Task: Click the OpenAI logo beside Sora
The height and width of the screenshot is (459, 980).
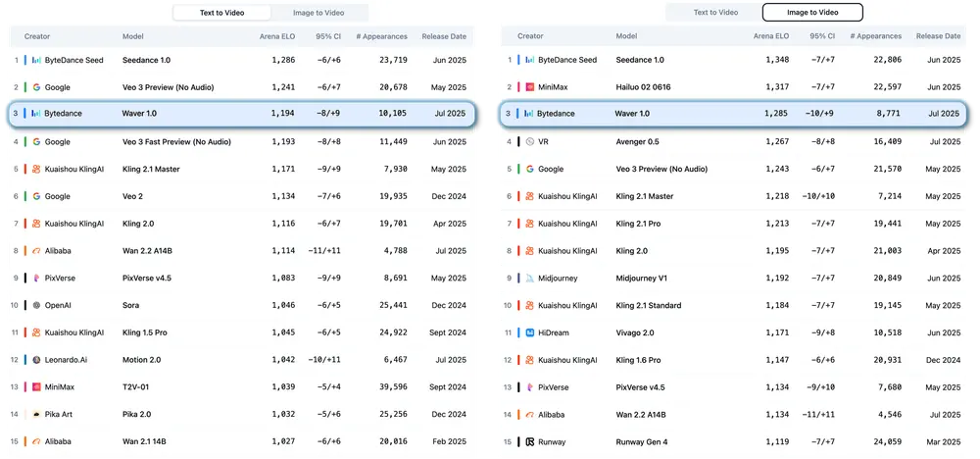Action: (x=36, y=305)
